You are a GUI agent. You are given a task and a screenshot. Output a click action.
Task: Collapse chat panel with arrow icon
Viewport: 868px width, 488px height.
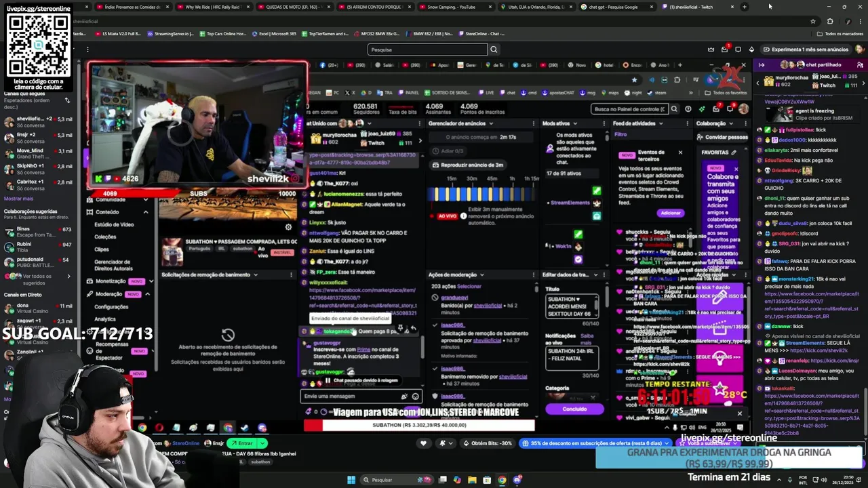(762, 65)
